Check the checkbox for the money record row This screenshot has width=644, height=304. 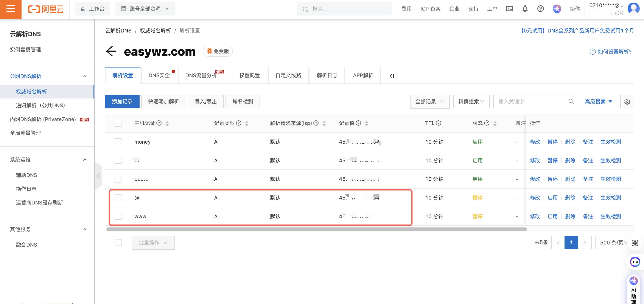coord(118,141)
